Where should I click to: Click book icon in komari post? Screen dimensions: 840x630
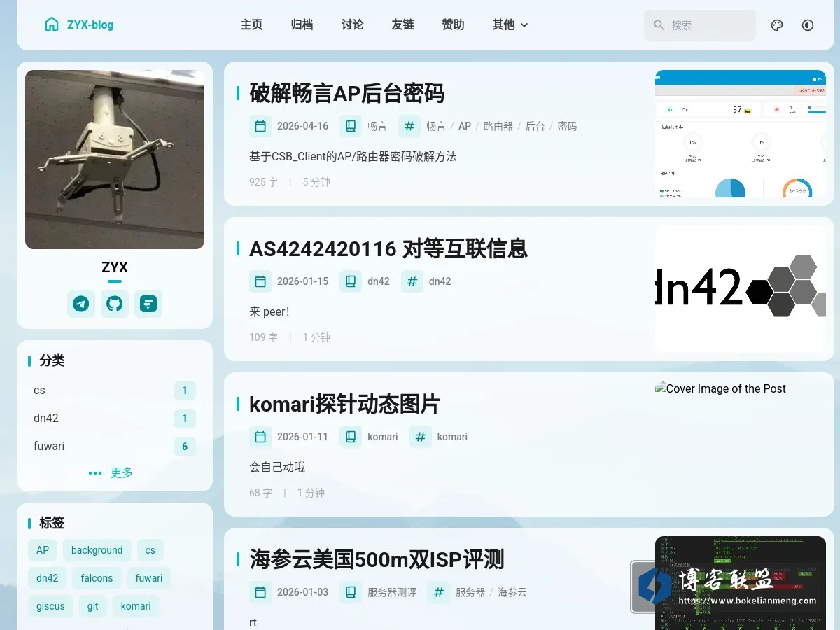351,437
